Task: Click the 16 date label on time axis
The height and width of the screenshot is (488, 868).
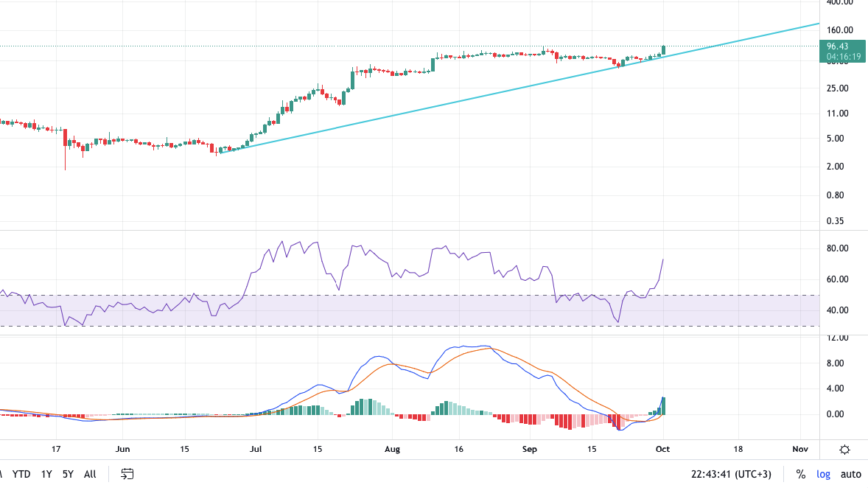Action: [x=458, y=449]
